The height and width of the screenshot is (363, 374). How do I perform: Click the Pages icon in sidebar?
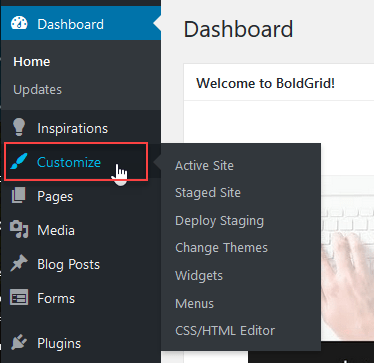point(19,195)
